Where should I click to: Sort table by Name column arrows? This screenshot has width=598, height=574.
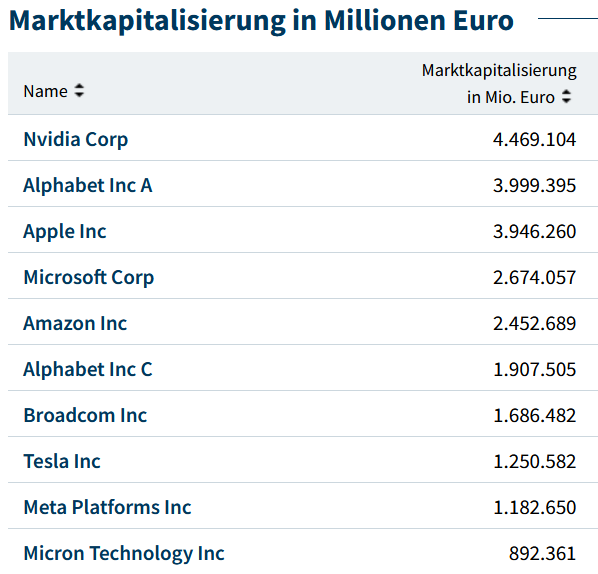(x=79, y=91)
